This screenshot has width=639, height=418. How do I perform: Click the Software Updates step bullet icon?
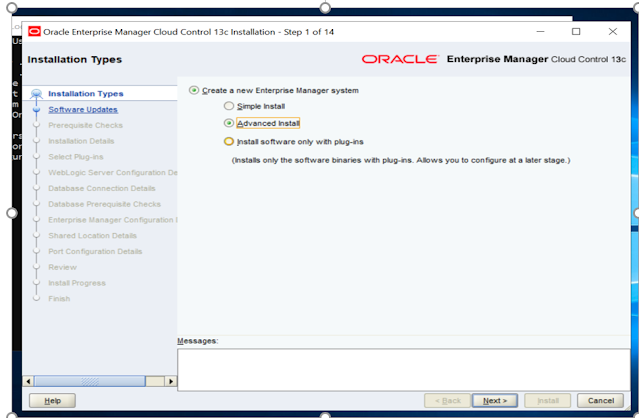37,110
